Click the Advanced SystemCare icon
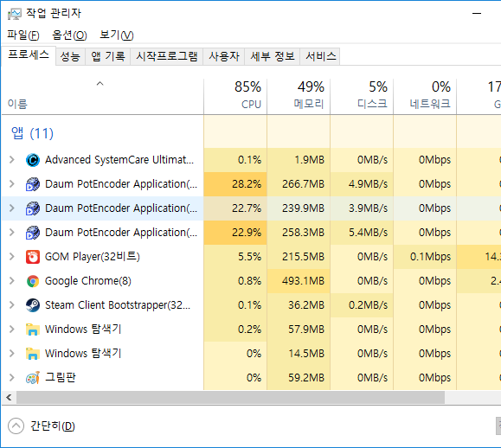 (33, 160)
